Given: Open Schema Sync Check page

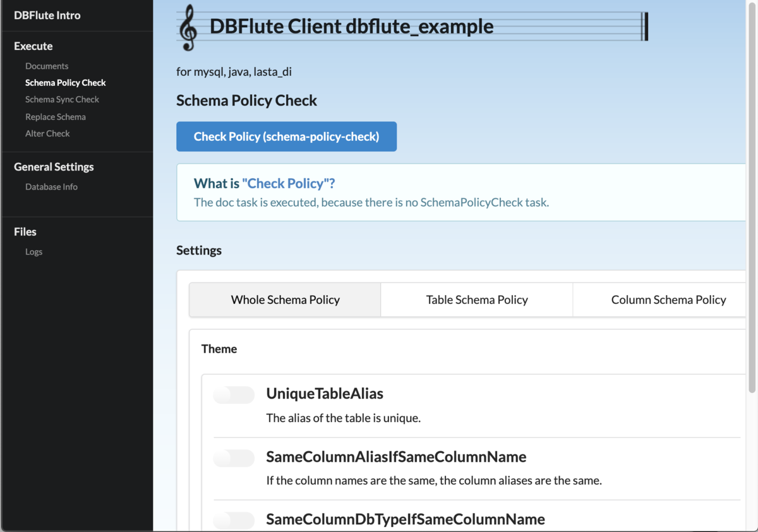Looking at the screenshot, I should click(x=62, y=99).
